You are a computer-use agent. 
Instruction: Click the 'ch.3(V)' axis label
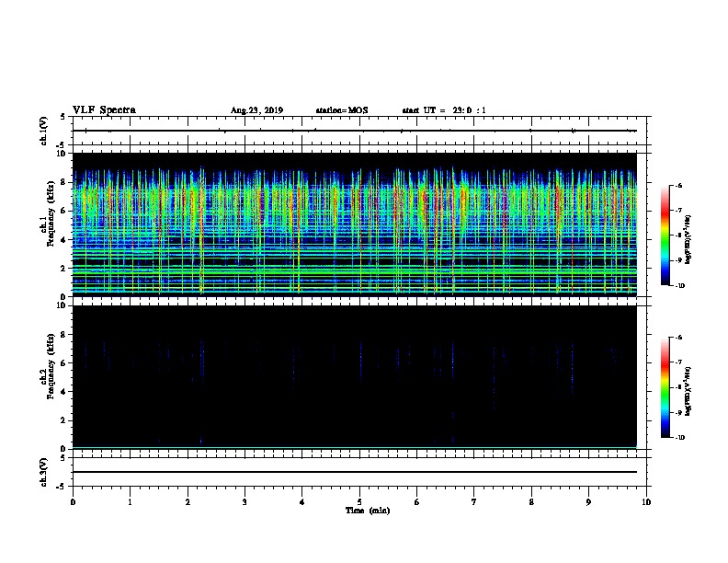(43, 472)
